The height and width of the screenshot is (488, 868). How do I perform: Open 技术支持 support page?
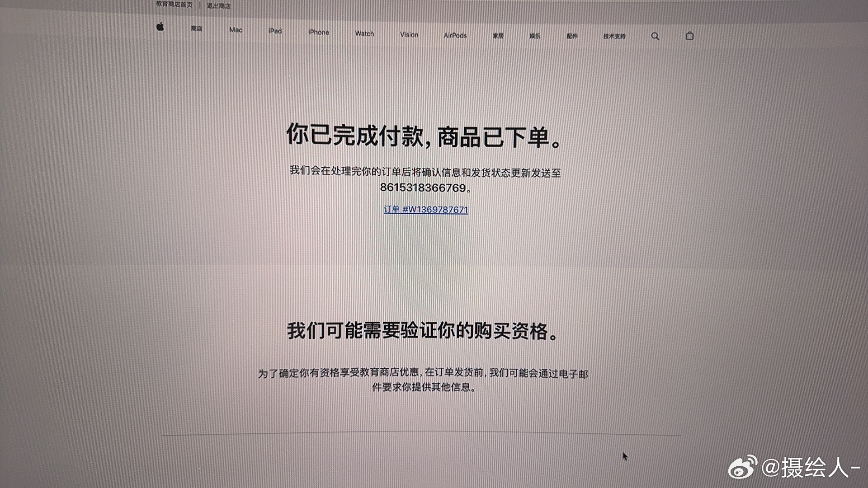(x=614, y=37)
